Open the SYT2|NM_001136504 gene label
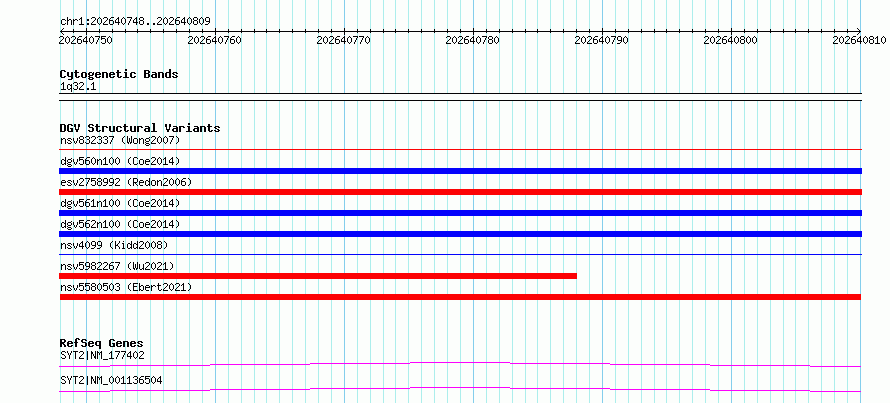Screen dimensions: 890x403 pyautogui.click(x=111, y=380)
